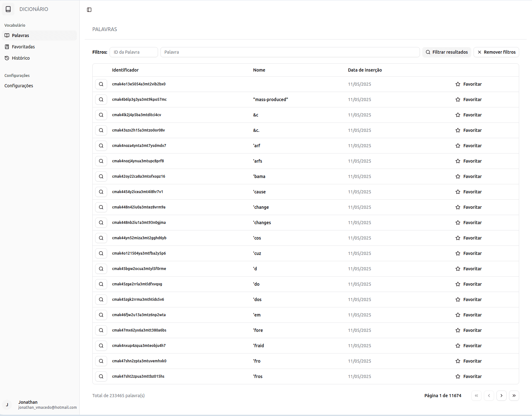The height and width of the screenshot is (416, 532).
Task: Select Palavras in the sidebar
Action: click(20, 35)
